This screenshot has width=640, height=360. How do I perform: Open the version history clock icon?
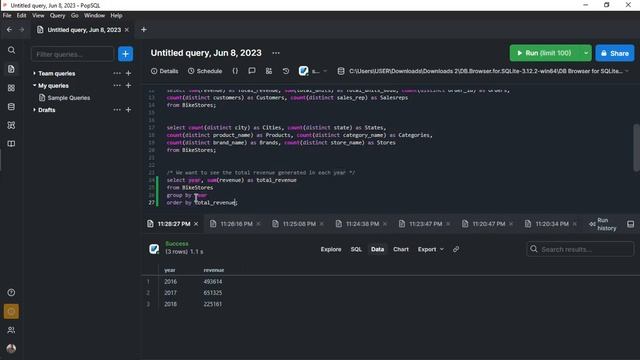pos(286,71)
